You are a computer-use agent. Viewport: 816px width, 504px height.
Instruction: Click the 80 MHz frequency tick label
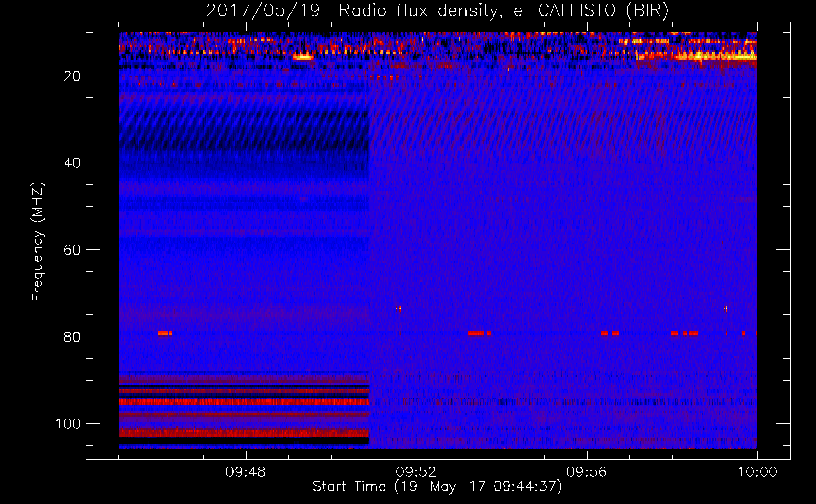(x=73, y=337)
